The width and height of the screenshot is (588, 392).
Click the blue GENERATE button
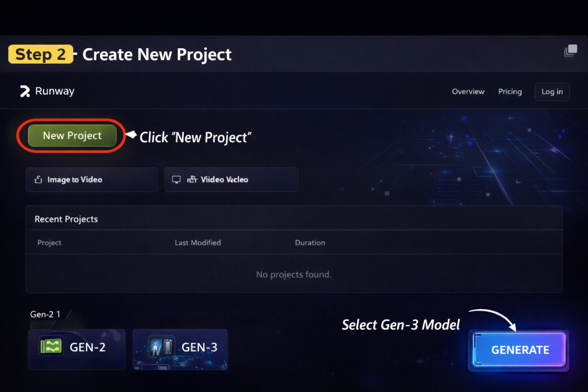520,350
